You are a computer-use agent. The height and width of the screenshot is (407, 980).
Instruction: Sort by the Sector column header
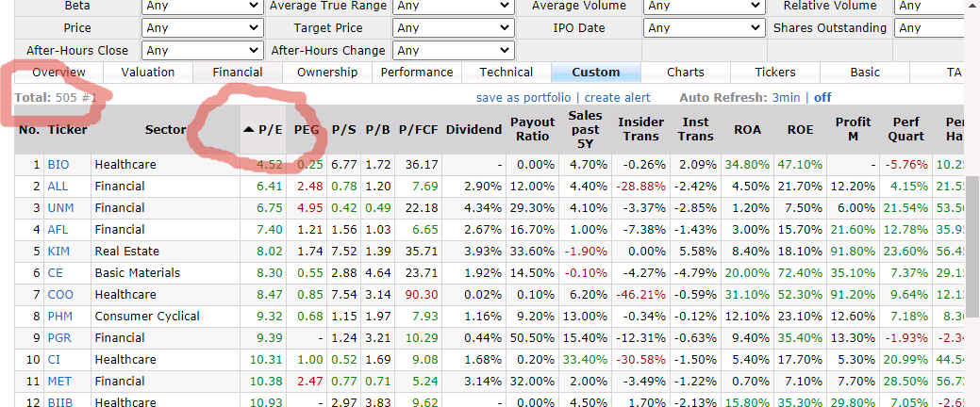[x=166, y=130]
